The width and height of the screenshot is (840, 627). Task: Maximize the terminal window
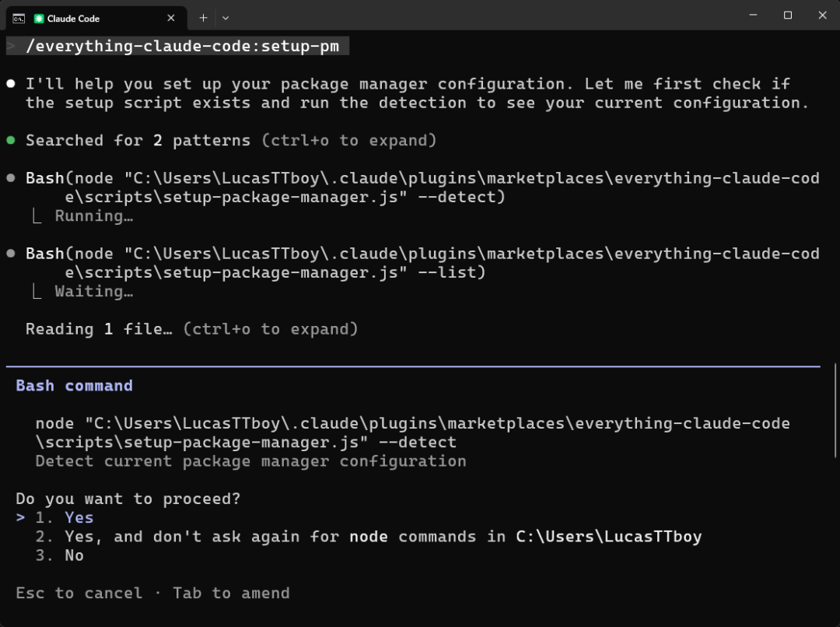pyautogui.click(x=787, y=16)
